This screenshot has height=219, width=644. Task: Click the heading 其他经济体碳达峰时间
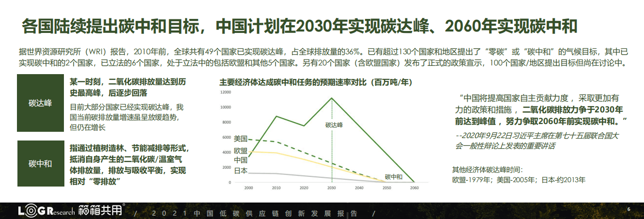[x=488, y=170]
